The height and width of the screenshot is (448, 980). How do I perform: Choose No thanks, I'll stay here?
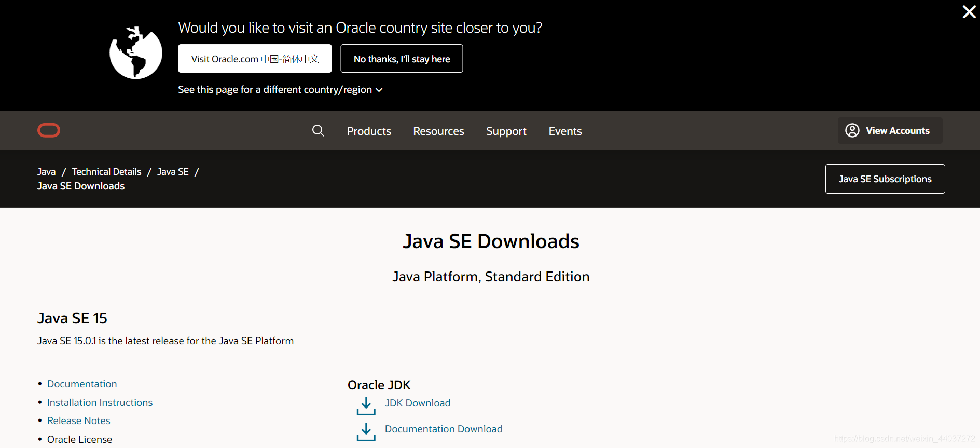point(402,59)
